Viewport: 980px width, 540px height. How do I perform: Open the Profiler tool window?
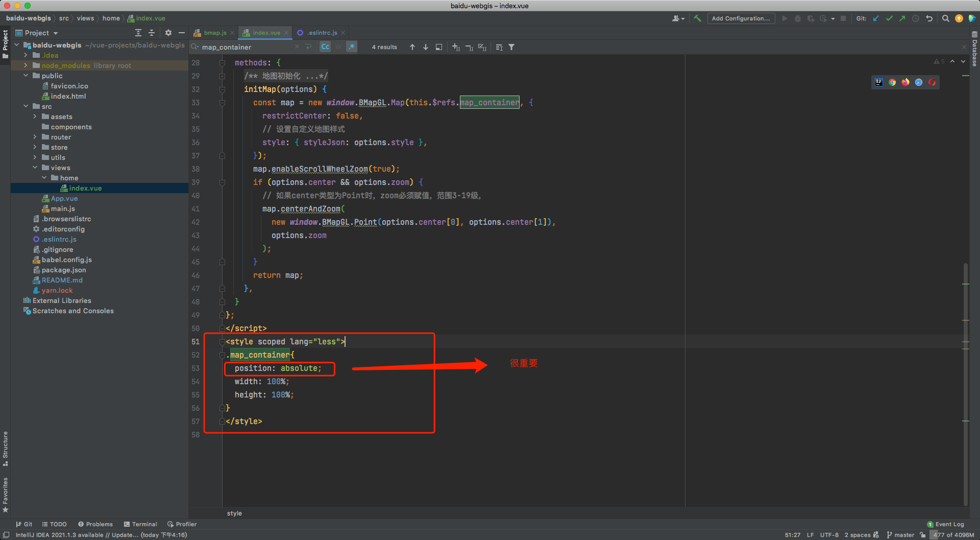tap(182, 524)
